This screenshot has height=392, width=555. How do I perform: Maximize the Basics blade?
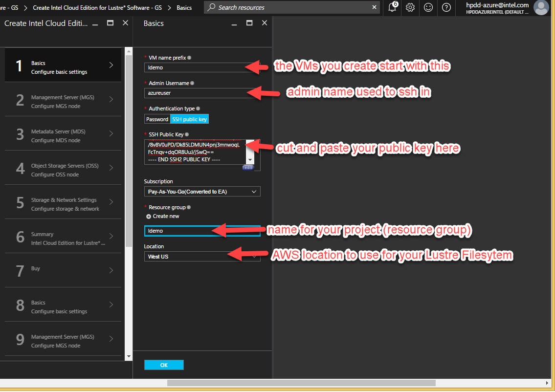click(x=249, y=23)
